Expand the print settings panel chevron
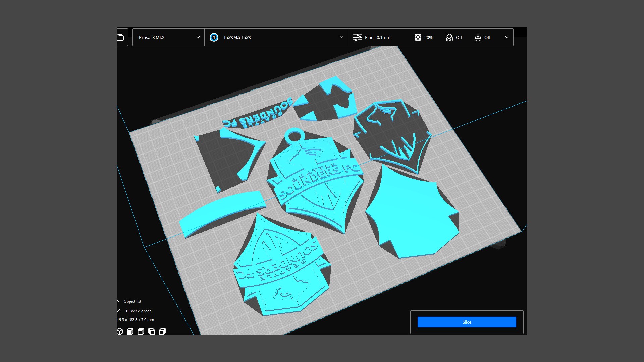644x362 pixels. pyautogui.click(x=507, y=37)
